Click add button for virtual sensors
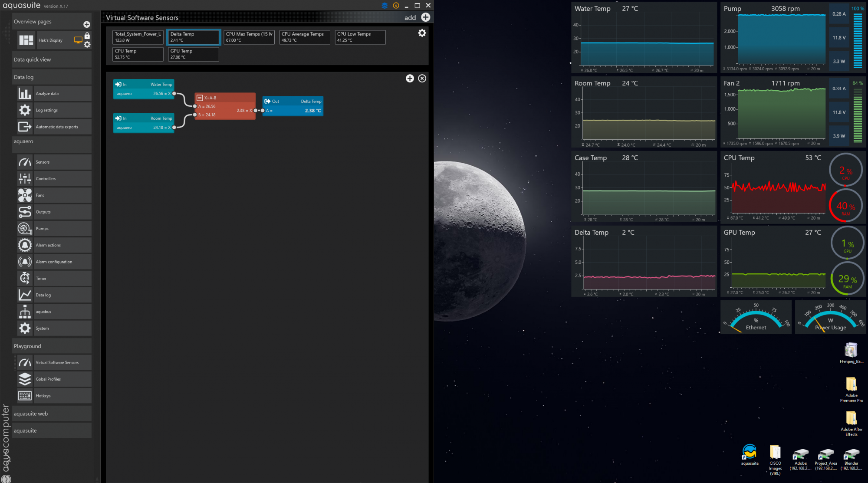This screenshot has width=868, height=483. [425, 17]
